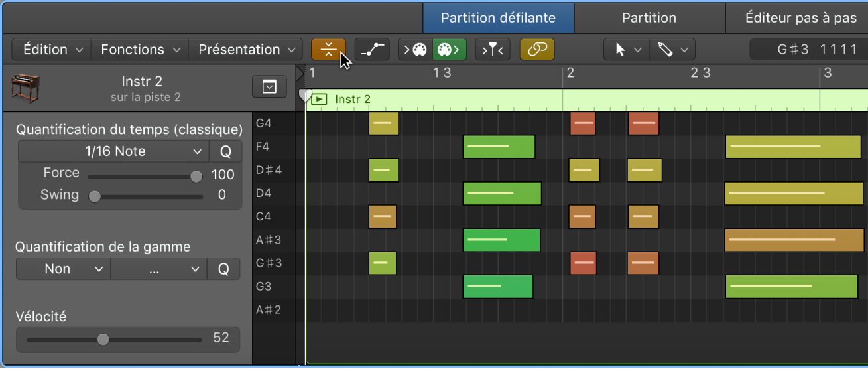Screen dimensions: 868x369
Task: Open the pencil tool menu
Action: [x=672, y=50]
